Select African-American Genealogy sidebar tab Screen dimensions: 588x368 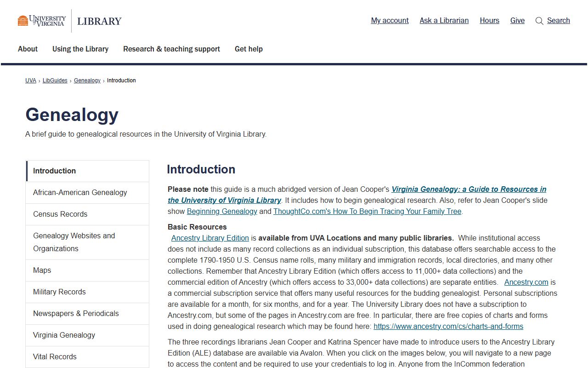[87, 192]
